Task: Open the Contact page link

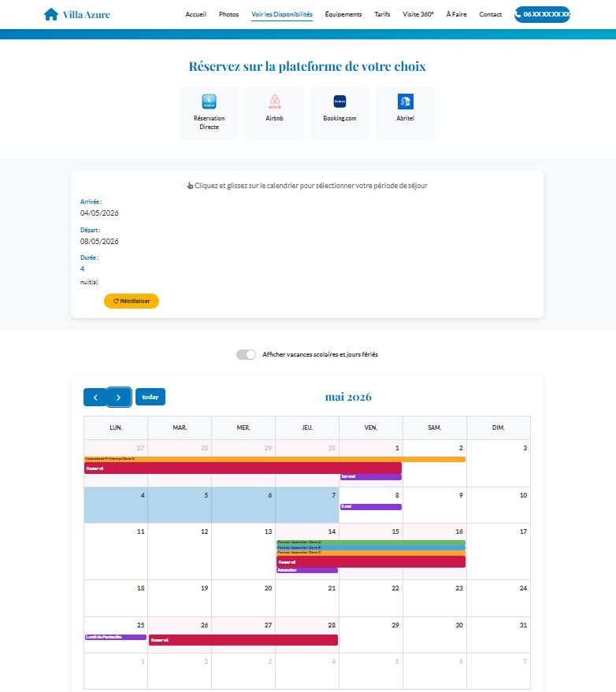Action: pos(490,14)
